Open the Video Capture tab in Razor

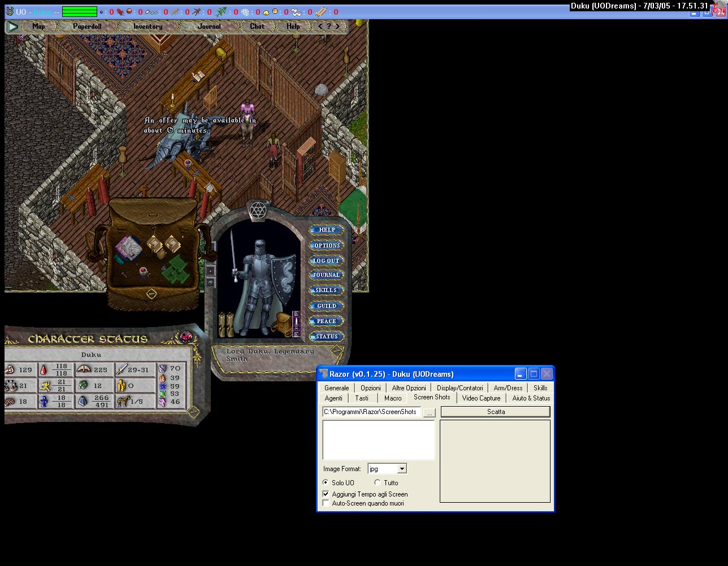481,398
